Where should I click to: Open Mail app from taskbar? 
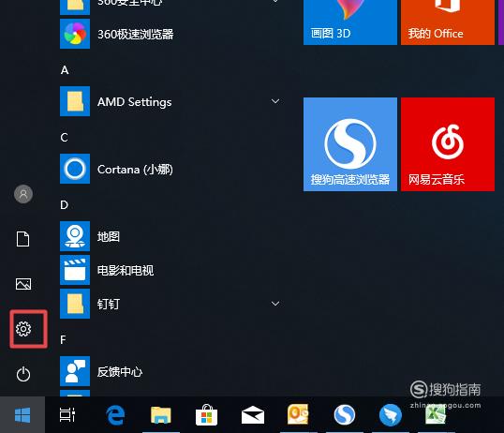coord(253,414)
